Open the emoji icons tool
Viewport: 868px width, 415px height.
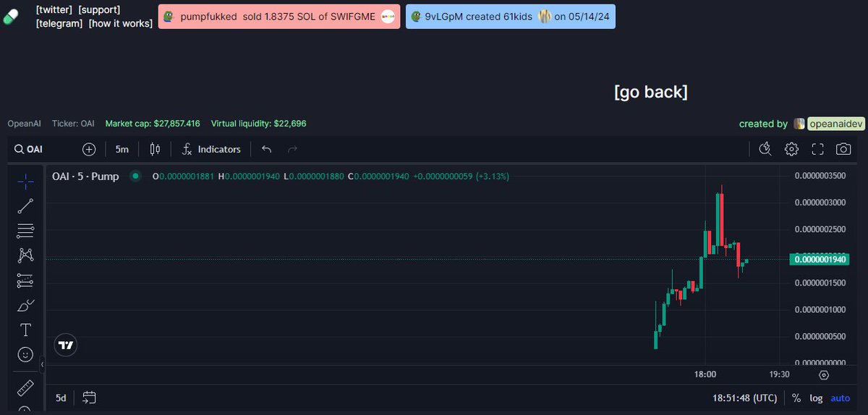25,355
